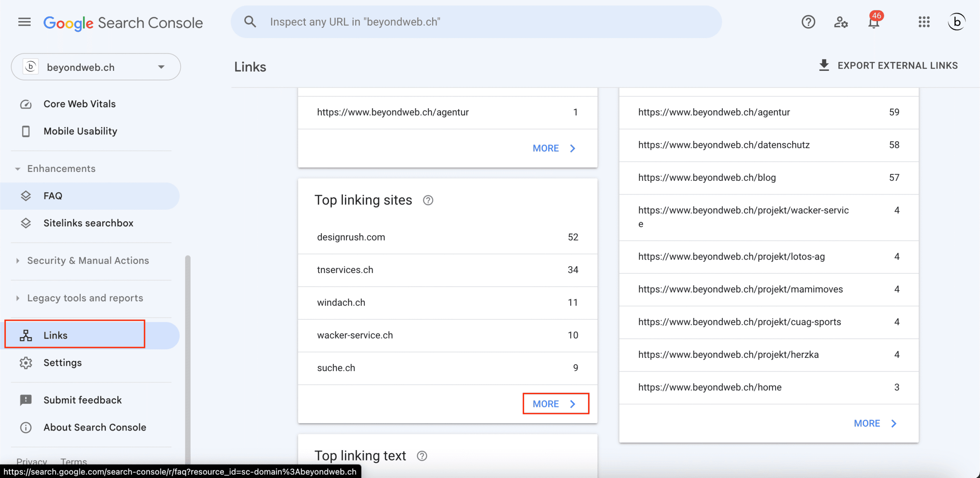Open the Links report in sidebar
This screenshot has width=980, height=478.
90,336
